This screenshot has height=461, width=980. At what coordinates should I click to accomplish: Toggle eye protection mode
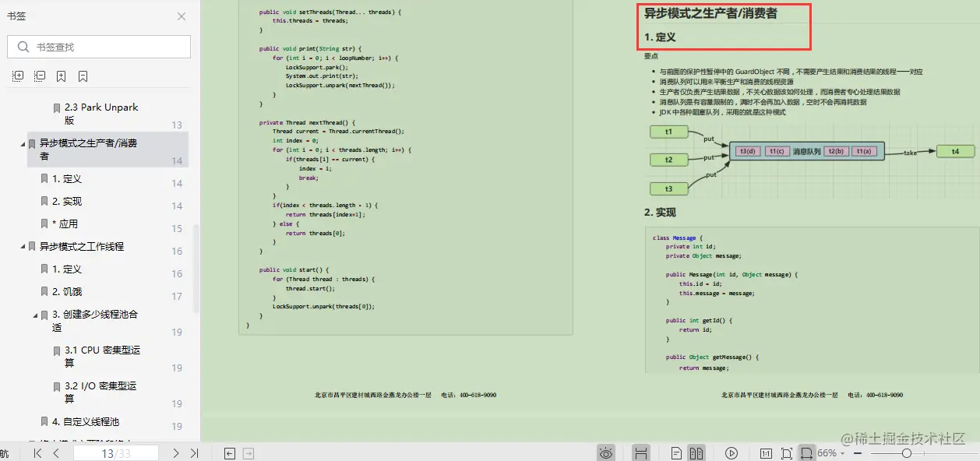coord(607,453)
